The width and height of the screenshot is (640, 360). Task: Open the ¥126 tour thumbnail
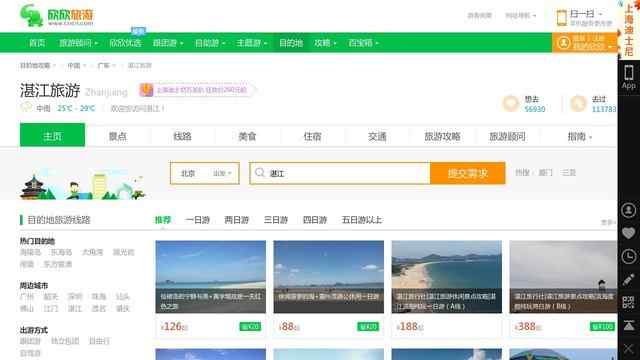211,277
